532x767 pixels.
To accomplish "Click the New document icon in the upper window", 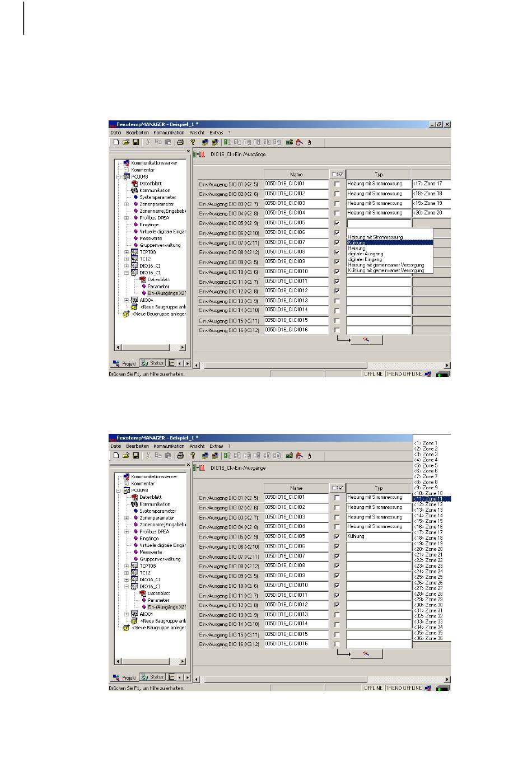I will click(x=116, y=142).
